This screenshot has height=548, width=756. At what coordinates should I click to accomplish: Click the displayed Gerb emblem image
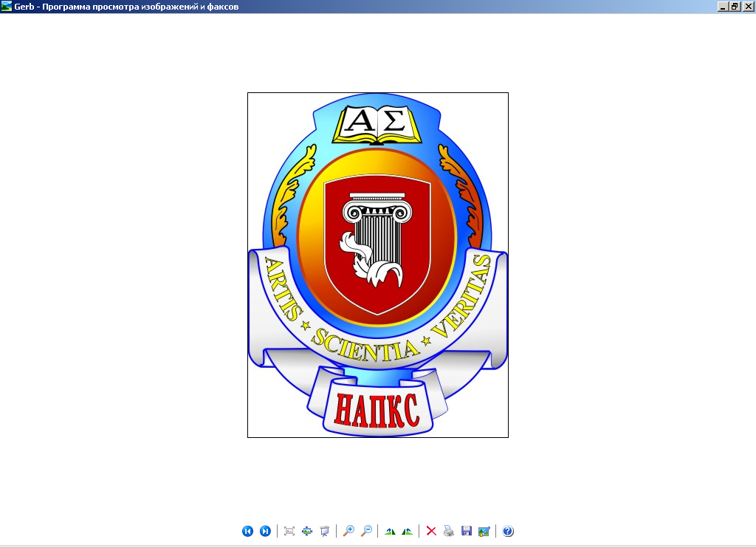coord(378,265)
